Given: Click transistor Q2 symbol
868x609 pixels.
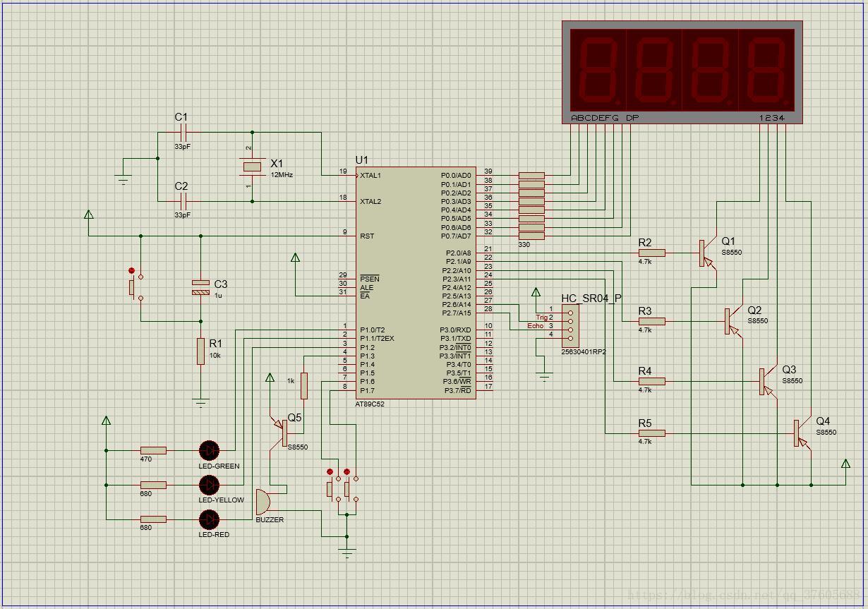Looking at the screenshot, I should click(733, 321).
